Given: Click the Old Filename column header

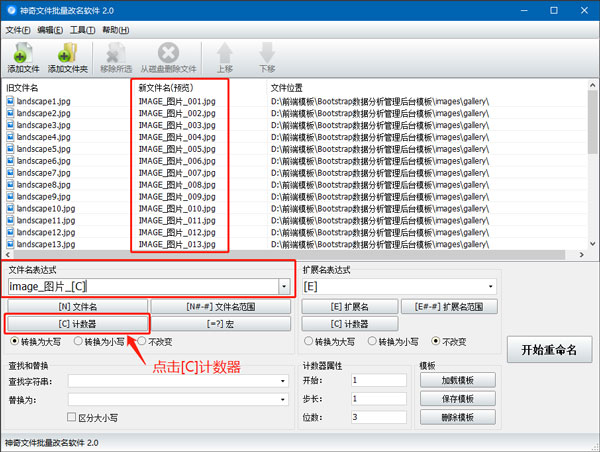Looking at the screenshot, I should tap(22, 88).
